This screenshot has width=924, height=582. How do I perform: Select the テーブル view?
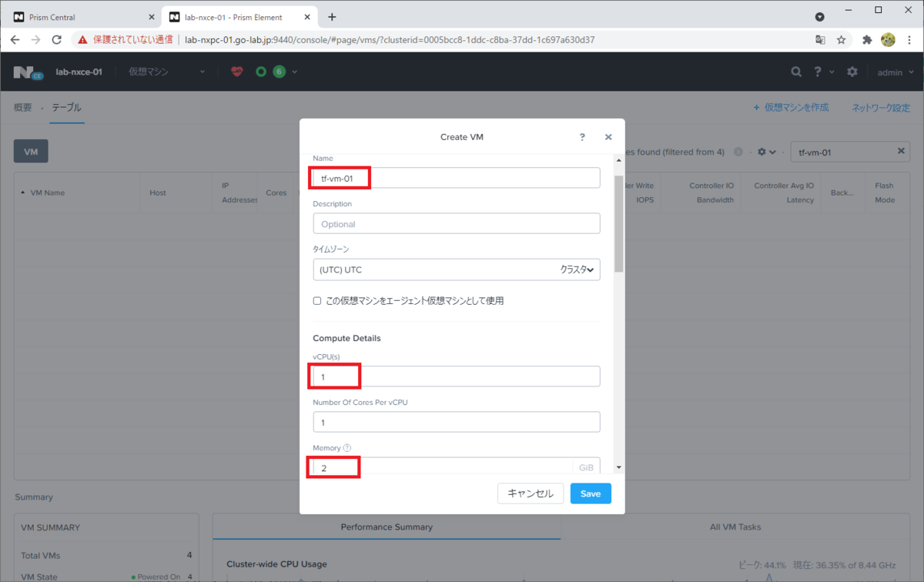[x=66, y=108]
